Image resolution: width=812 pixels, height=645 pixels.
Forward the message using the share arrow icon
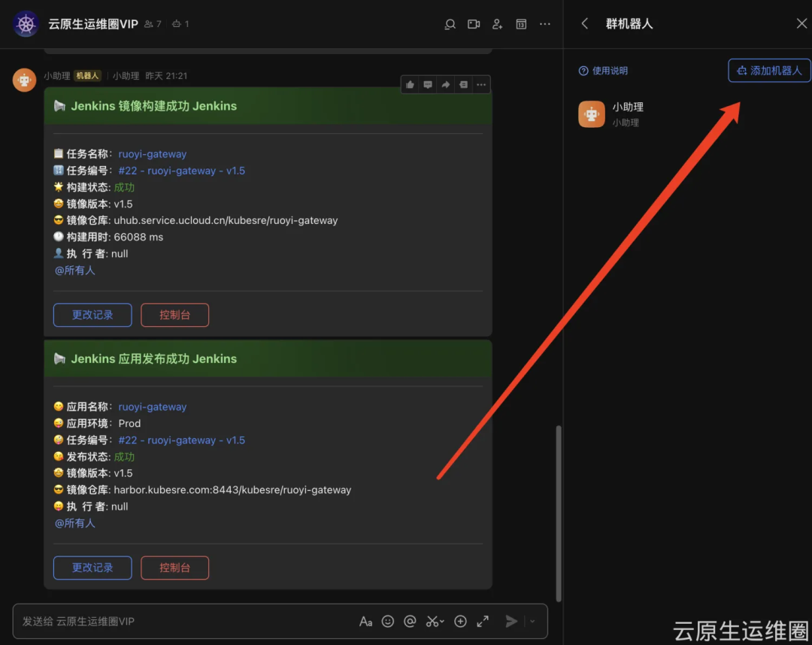point(445,85)
